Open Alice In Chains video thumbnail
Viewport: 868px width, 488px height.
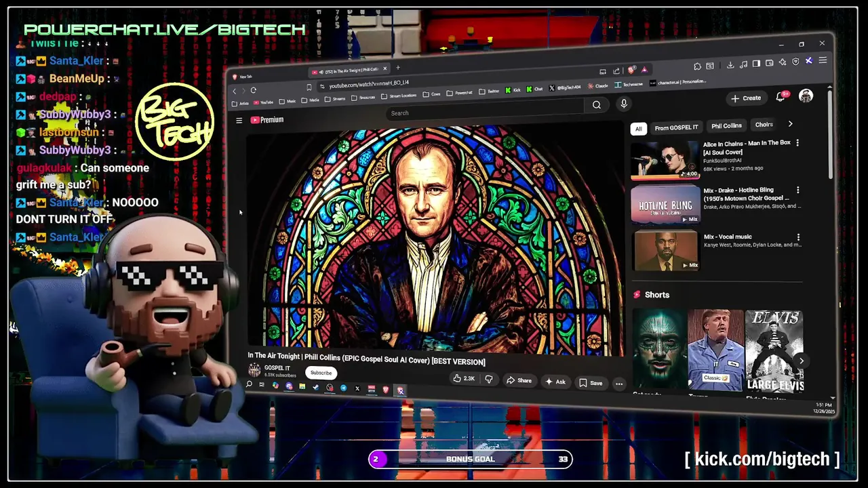pyautogui.click(x=665, y=160)
